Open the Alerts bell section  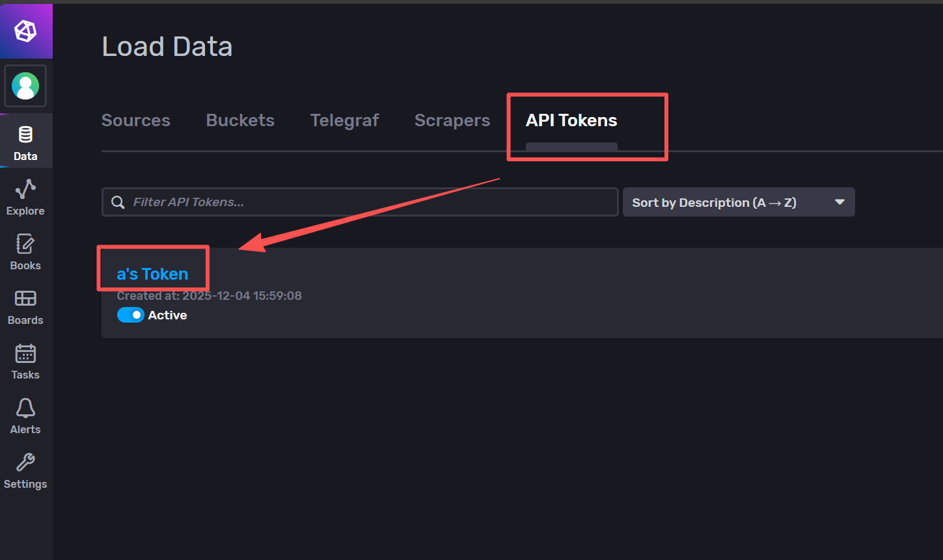(x=25, y=416)
